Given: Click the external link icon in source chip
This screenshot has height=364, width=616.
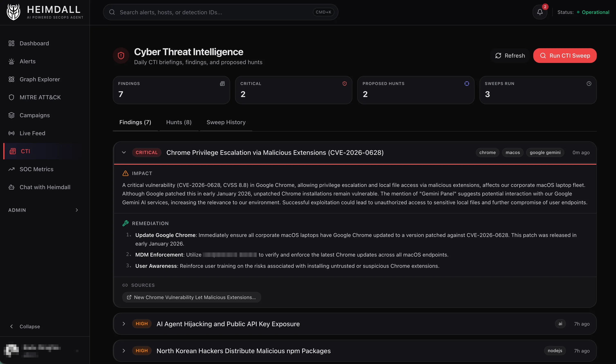Looking at the screenshot, I should pyautogui.click(x=129, y=297).
